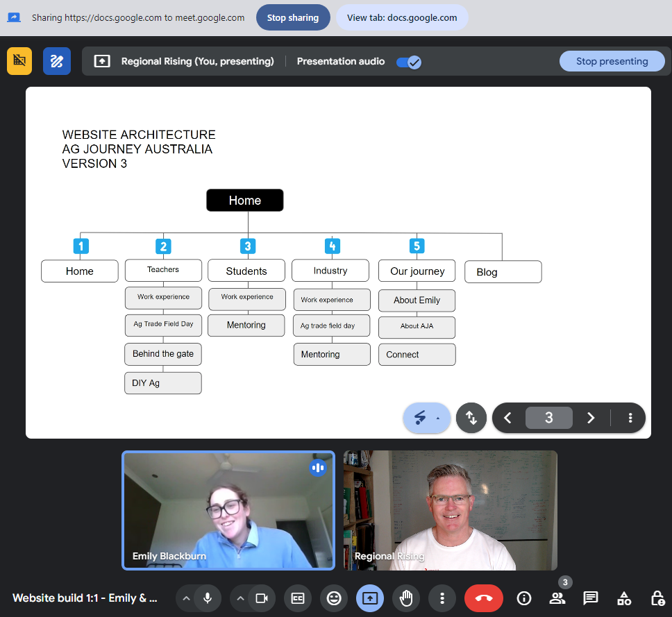
Task: Click the slide number 3 field
Action: 549,418
